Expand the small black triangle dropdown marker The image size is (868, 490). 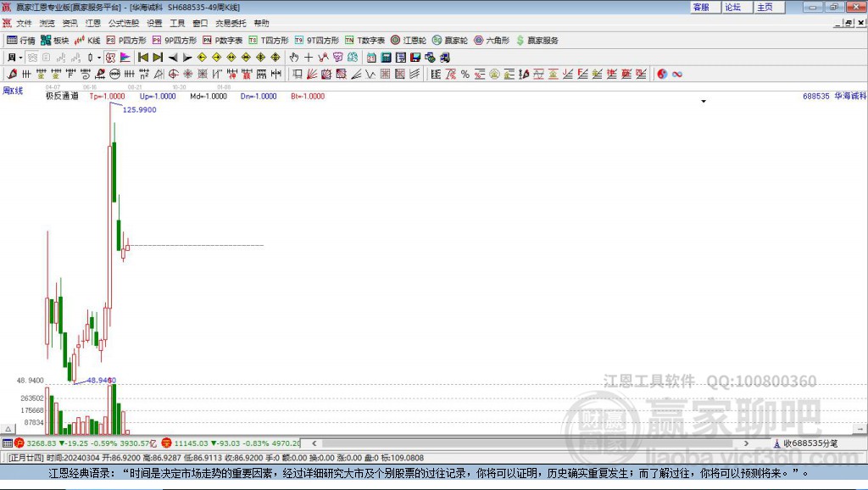coord(704,102)
